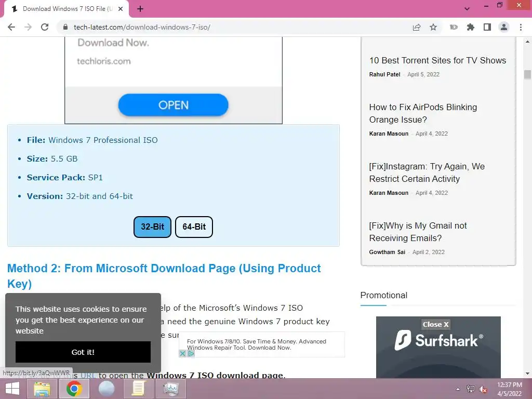Go back to the previous page
This screenshot has width=532, height=399.
11,27
